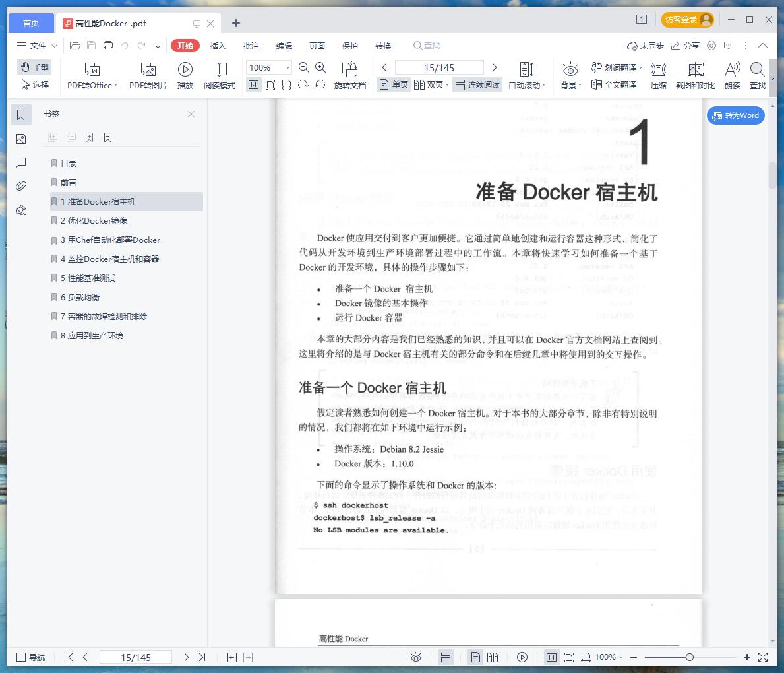This screenshot has height=673, width=784.
Task: Open the word translation (划词翻译) dropdown
Action: click(x=617, y=67)
